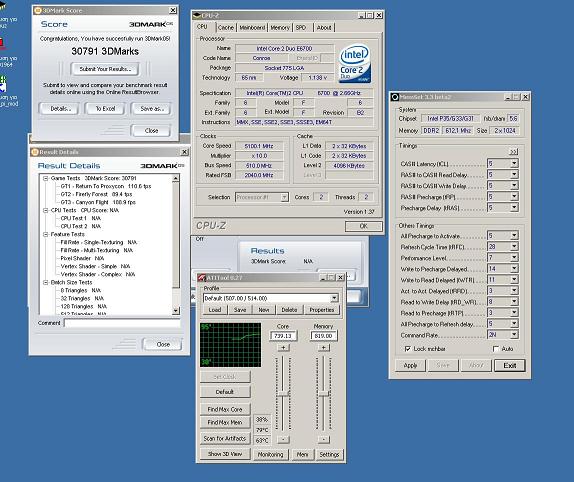The height and width of the screenshot is (482, 574).
Task: Click Apply in the MemSet window
Action: click(x=410, y=365)
